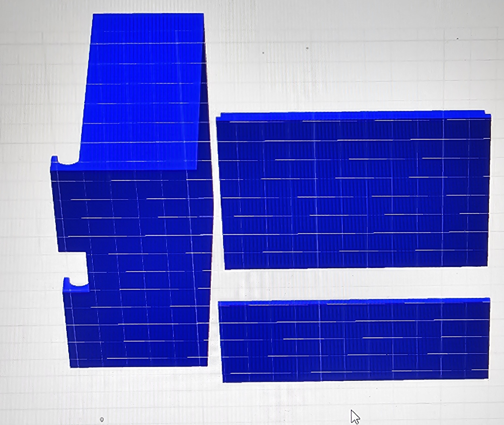Click top-right corner of large right panel
Screen dimensions: 504x425
489,115
